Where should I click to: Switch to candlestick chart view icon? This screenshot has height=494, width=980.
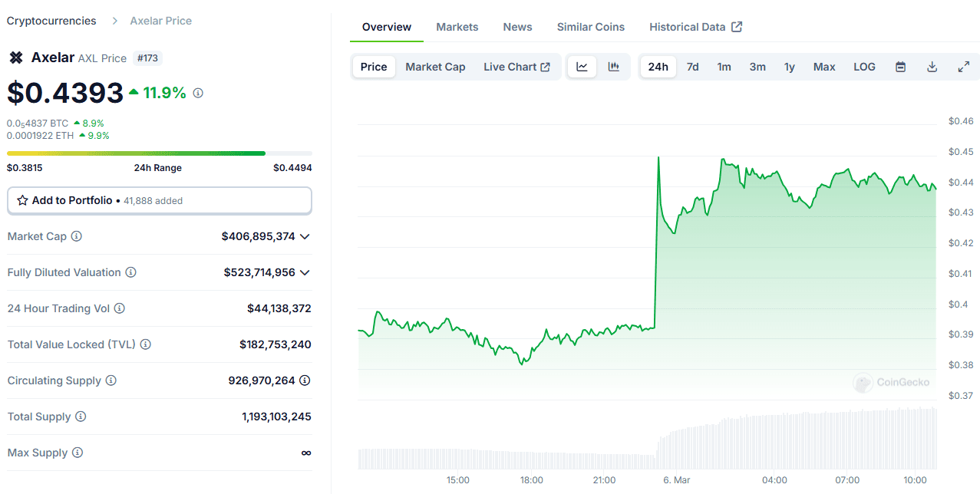point(614,67)
